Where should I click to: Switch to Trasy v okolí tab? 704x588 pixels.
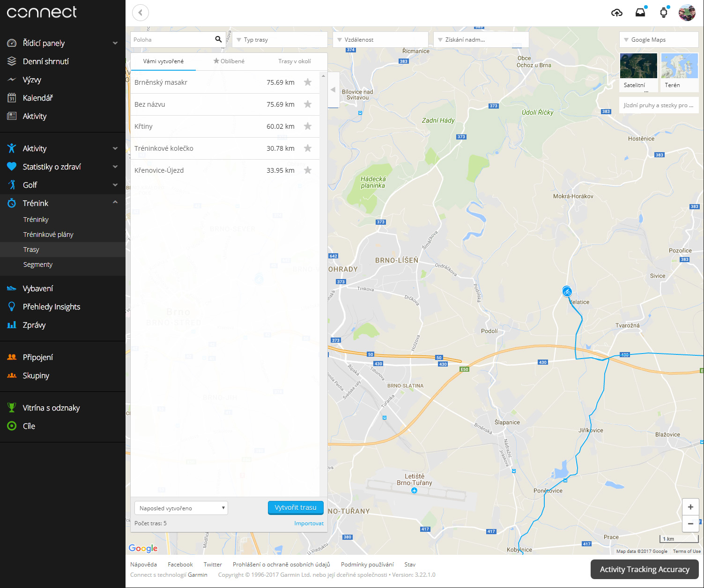click(x=294, y=61)
